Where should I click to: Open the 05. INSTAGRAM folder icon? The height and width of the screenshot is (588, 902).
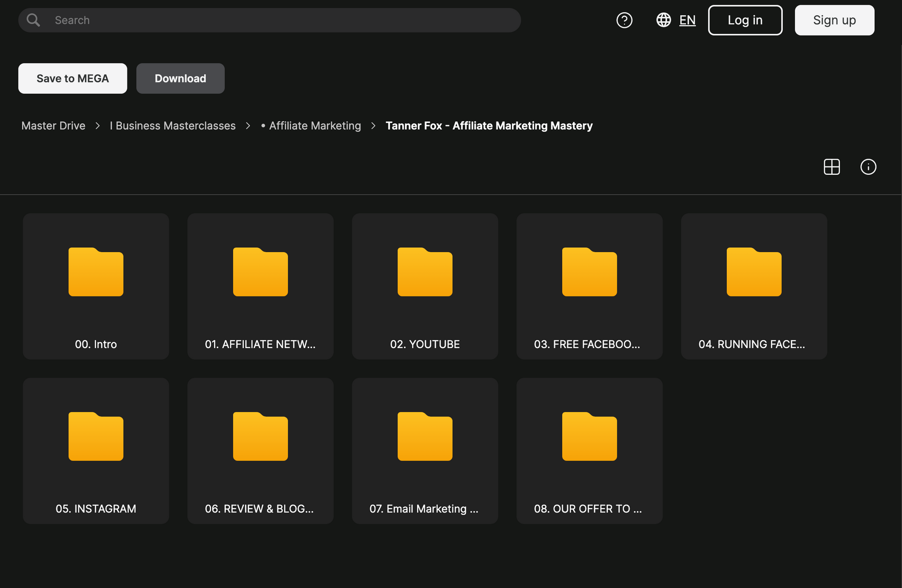pyautogui.click(x=96, y=436)
